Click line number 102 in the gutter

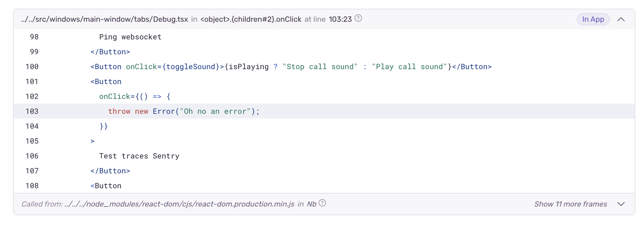[32, 96]
